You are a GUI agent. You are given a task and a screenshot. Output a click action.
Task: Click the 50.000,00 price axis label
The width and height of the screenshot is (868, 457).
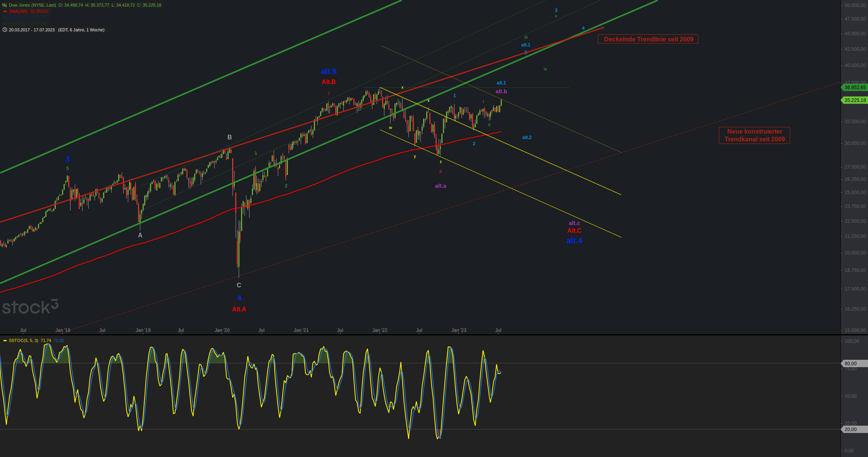pyautogui.click(x=855, y=5)
